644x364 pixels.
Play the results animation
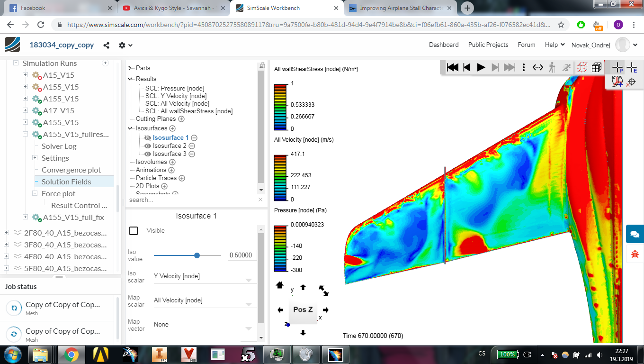click(481, 67)
